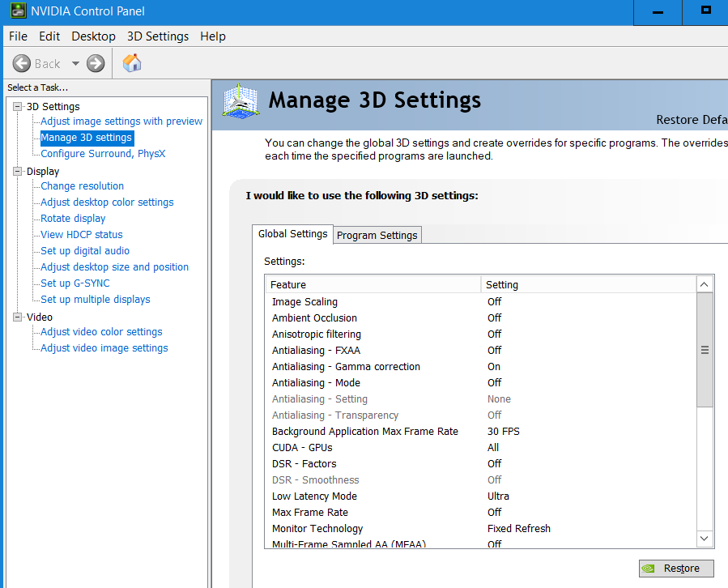The height and width of the screenshot is (588, 728).
Task: Click the Back arrow icon
Action: pos(22,63)
